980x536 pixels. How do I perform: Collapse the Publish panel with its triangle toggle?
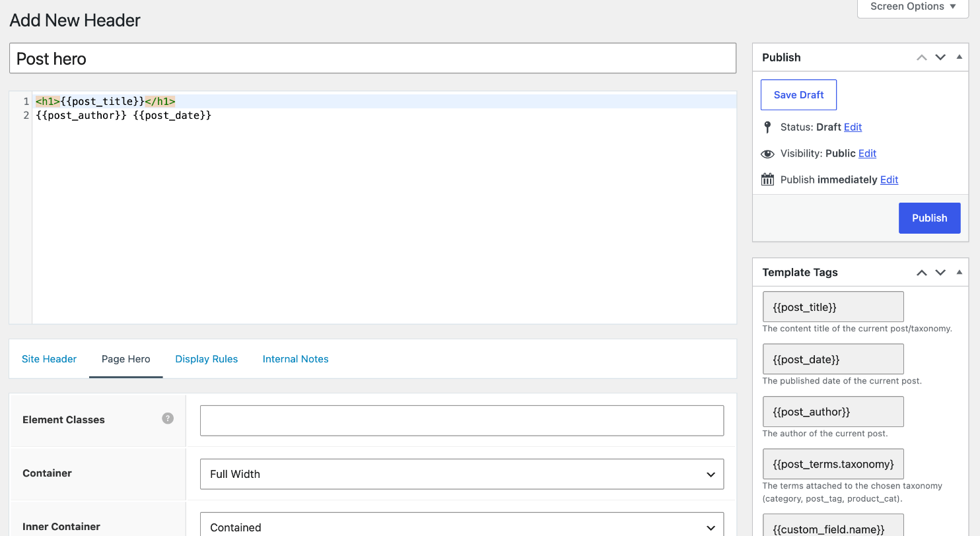tap(959, 57)
